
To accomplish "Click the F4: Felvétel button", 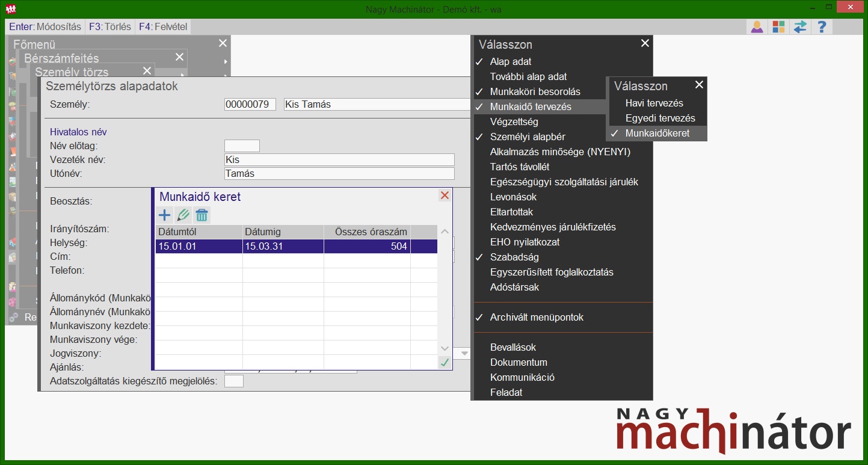I will pos(164,26).
